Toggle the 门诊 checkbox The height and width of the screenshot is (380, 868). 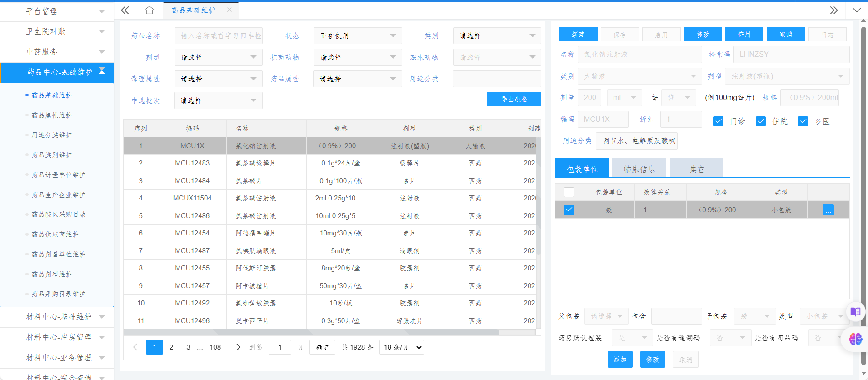coord(718,121)
